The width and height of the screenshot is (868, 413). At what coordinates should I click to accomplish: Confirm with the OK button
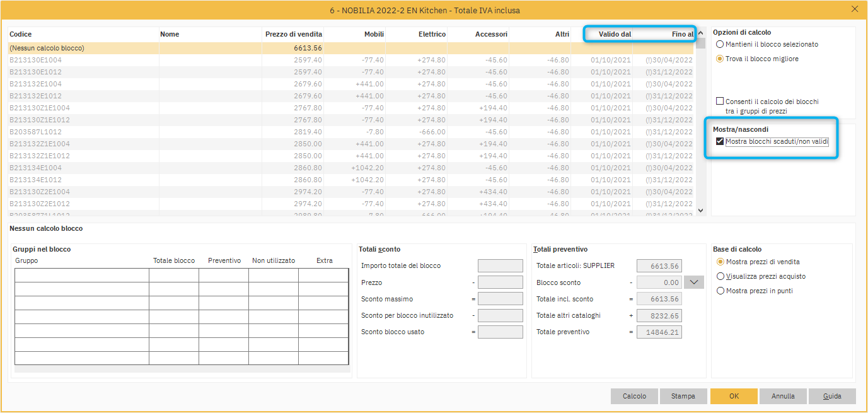click(x=734, y=396)
